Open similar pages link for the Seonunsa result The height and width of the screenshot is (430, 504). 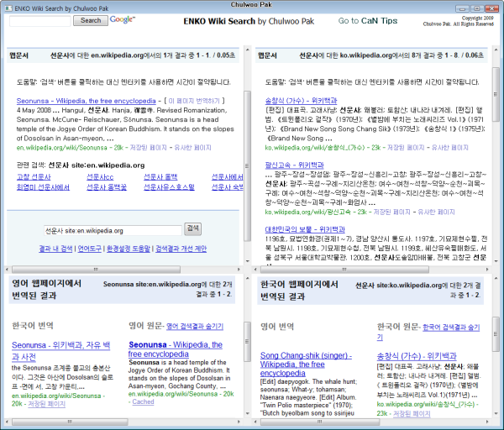coord(192,148)
